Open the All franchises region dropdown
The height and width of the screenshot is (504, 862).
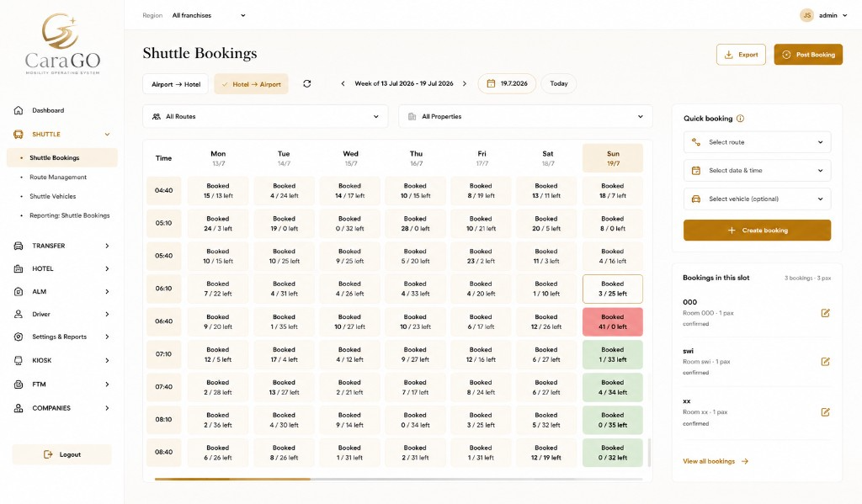pyautogui.click(x=209, y=15)
